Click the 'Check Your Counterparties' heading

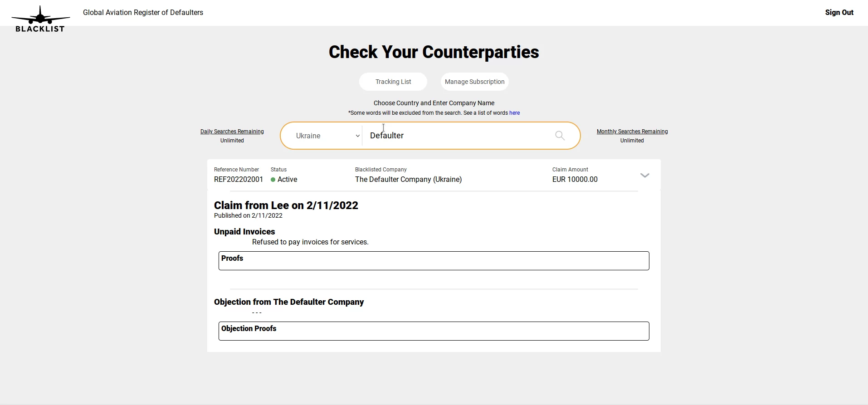coord(434,52)
